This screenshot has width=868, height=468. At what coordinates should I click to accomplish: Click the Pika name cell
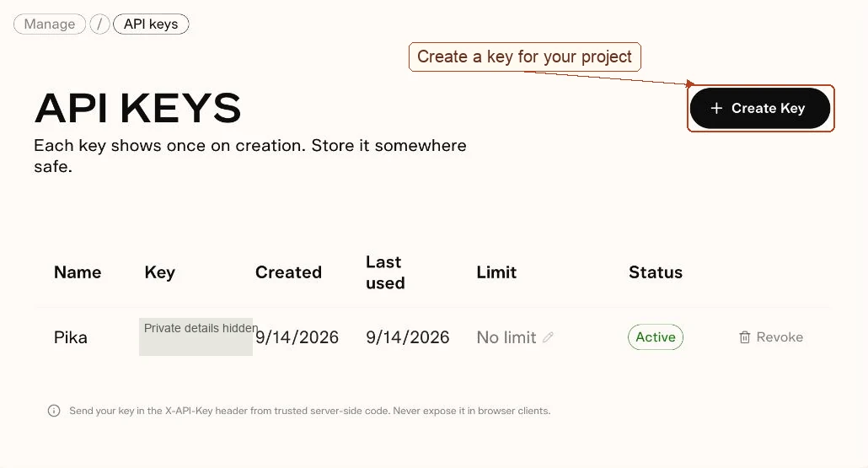click(71, 337)
